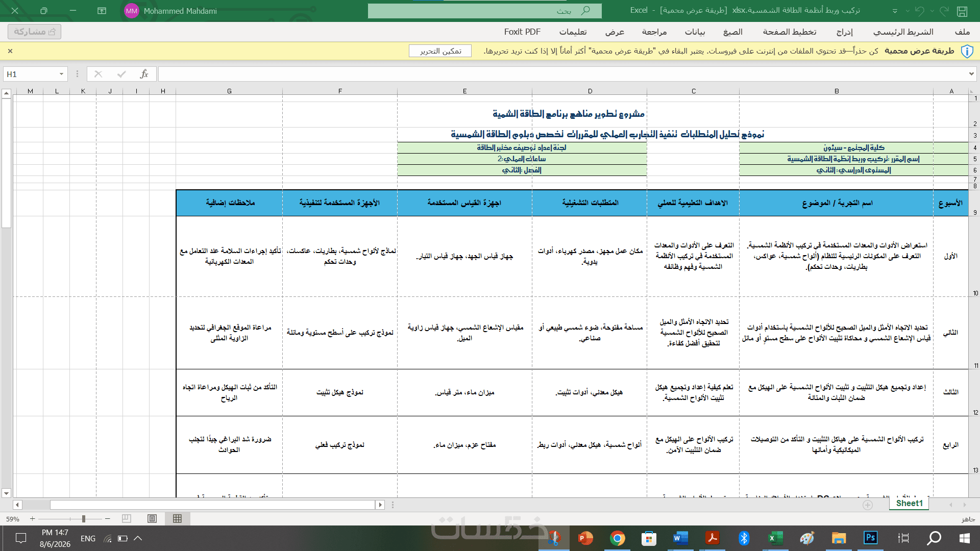Select column B header

click(x=837, y=91)
